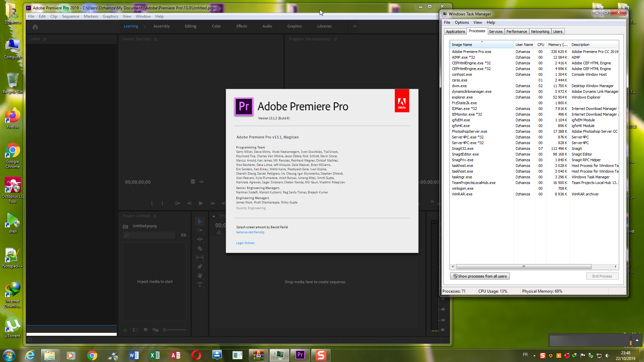The width and height of the screenshot is (644, 362).
Task: Select the Ripple Edit tool
Action: pos(200,239)
